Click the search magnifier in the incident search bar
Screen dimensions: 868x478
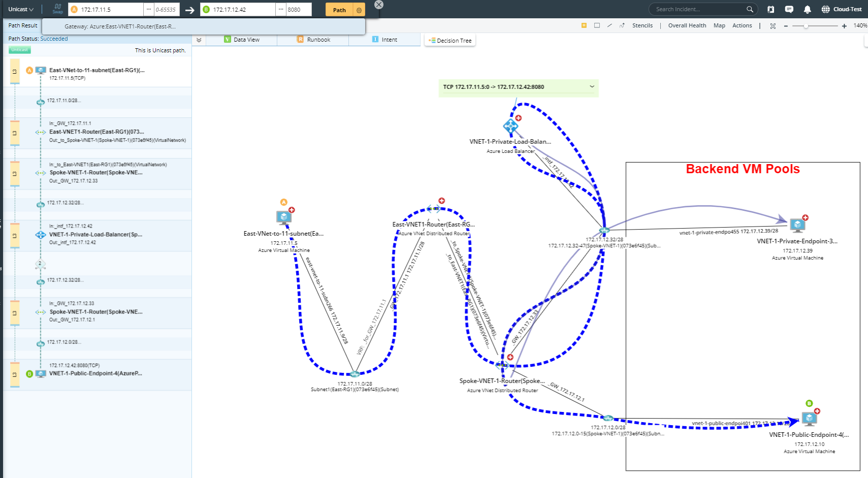750,9
